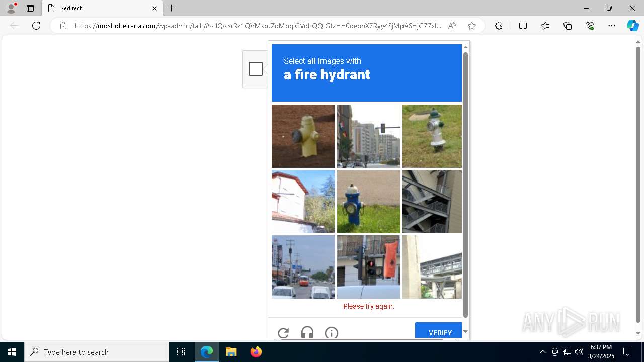Click the safely remove hardware tray icon

point(555,352)
